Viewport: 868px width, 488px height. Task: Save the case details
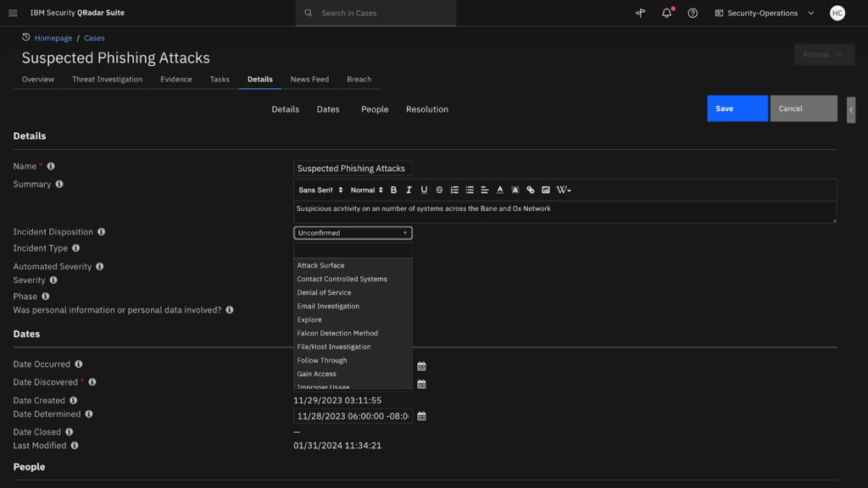click(x=737, y=108)
